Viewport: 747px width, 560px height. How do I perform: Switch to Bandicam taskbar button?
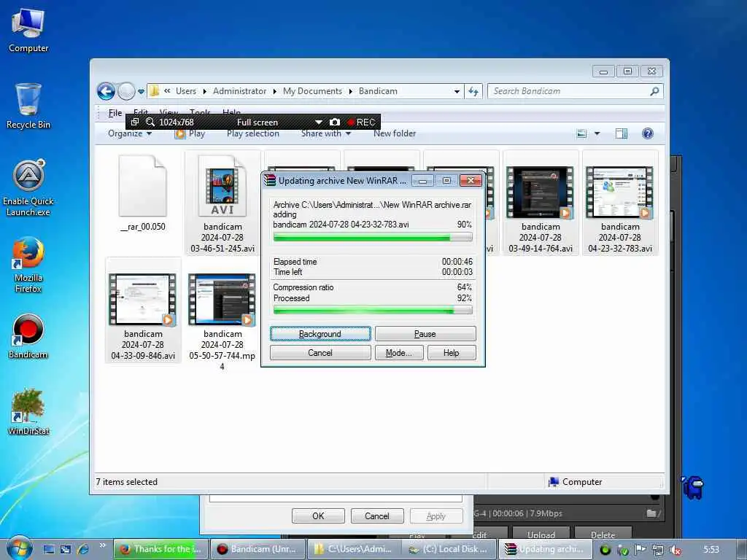pyautogui.click(x=258, y=549)
